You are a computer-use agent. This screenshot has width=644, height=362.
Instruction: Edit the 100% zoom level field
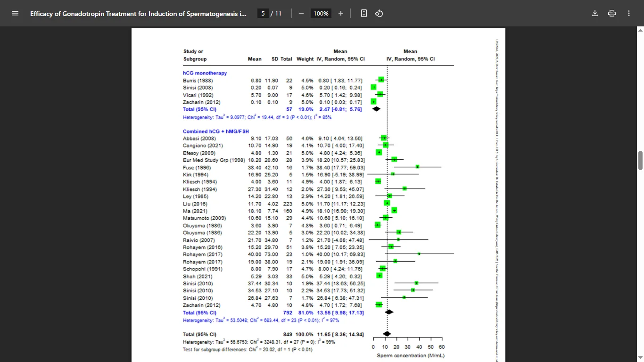tap(321, 13)
